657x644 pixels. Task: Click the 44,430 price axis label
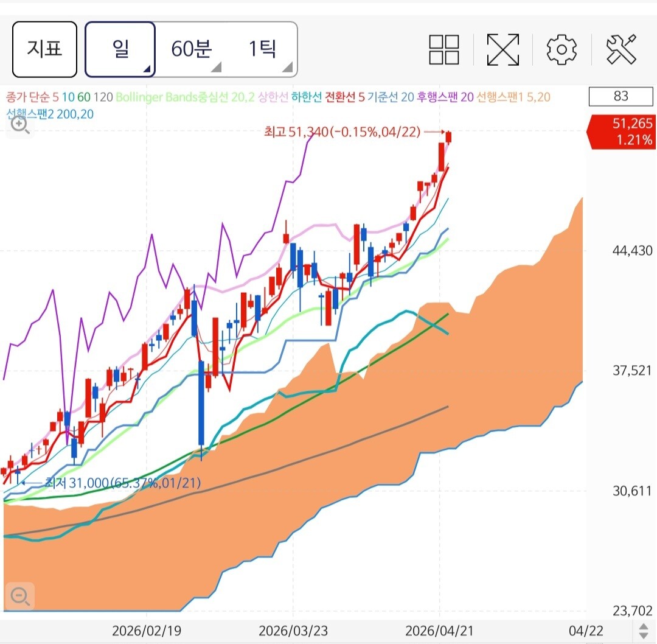point(632,251)
